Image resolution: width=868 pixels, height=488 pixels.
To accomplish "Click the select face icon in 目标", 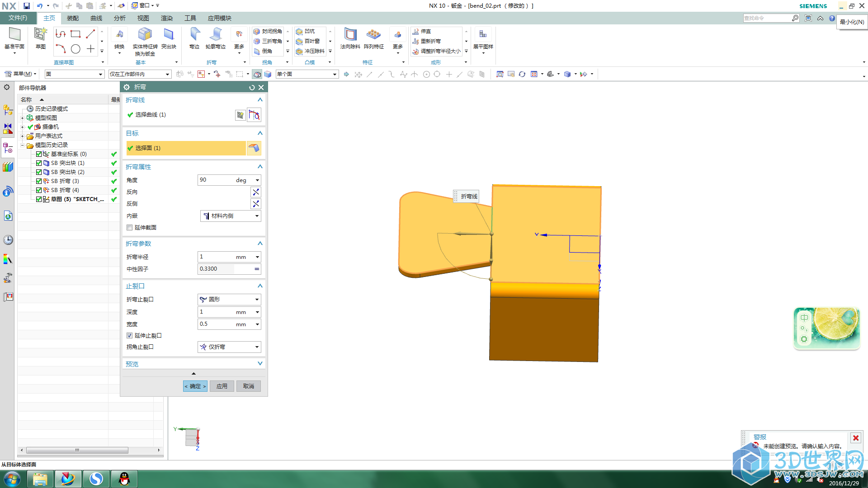I will [x=254, y=148].
